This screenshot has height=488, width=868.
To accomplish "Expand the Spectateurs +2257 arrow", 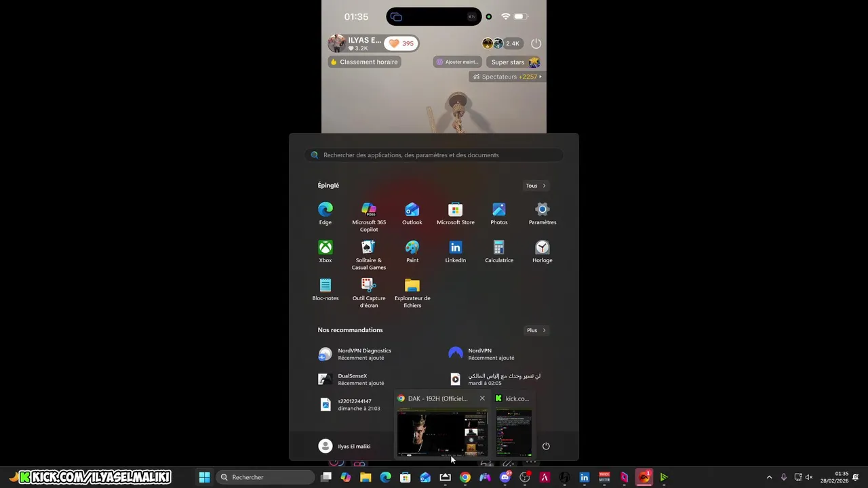I will 540,77.
